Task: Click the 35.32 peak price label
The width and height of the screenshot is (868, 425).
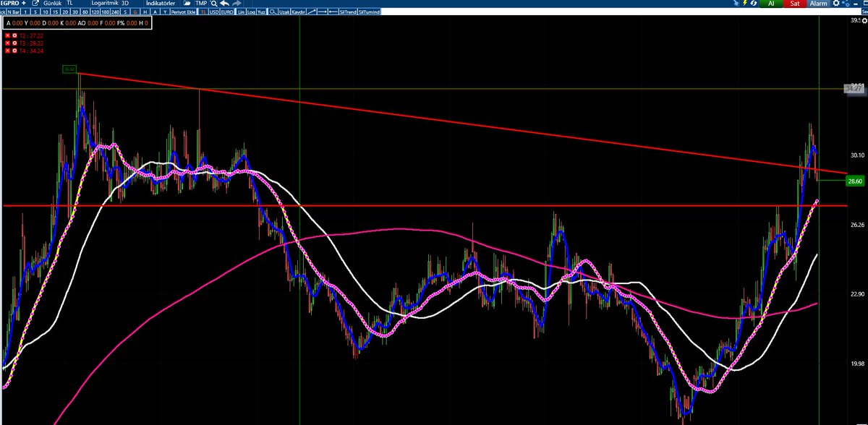Action: point(69,69)
